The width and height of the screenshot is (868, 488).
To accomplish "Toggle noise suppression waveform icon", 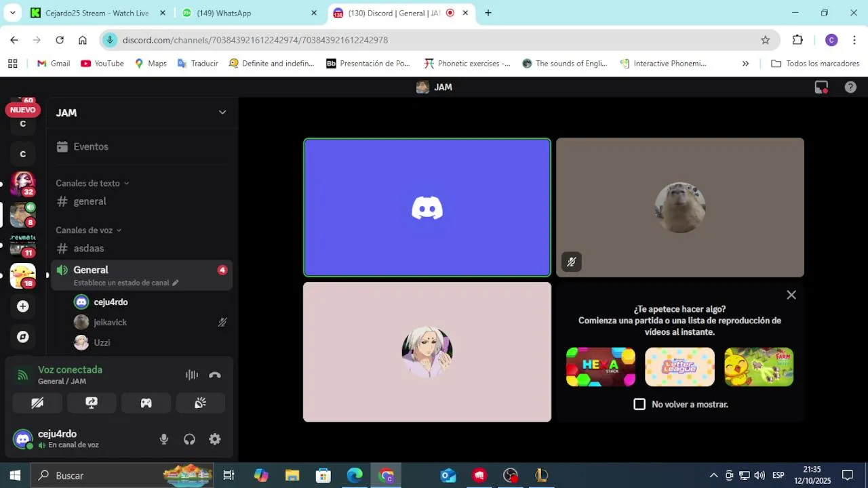I will click(x=192, y=375).
